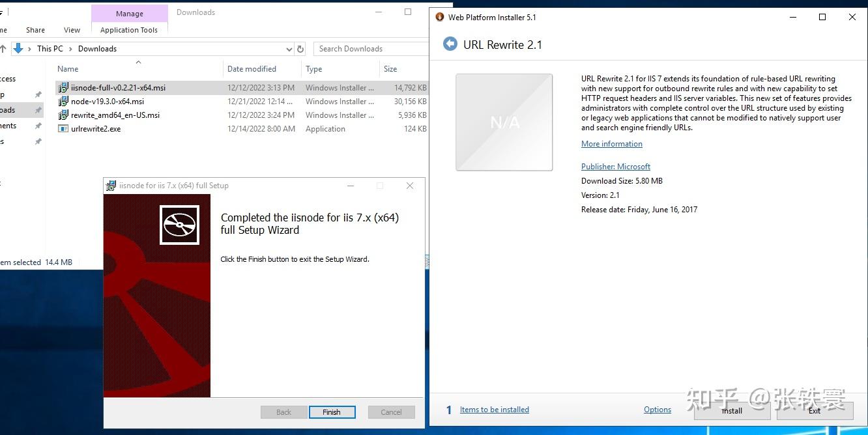Click the back arrow in Web Platform Installer

click(450, 44)
